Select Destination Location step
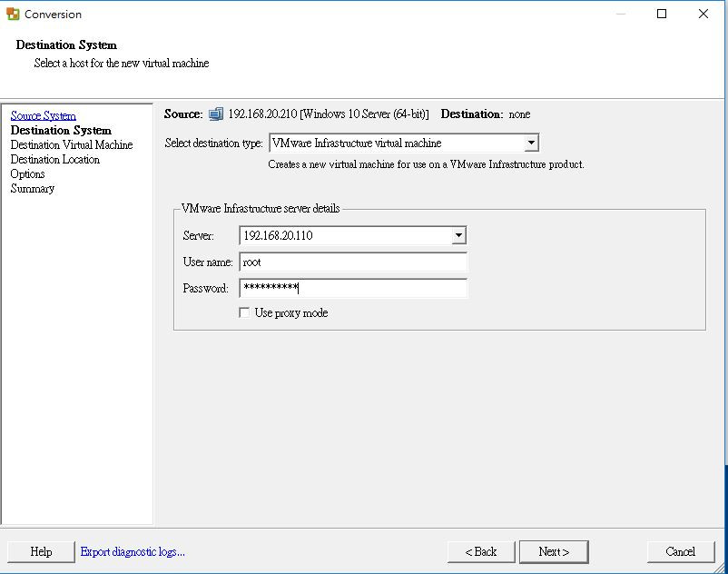This screenshot has width=728, height=574. [54, 159]
